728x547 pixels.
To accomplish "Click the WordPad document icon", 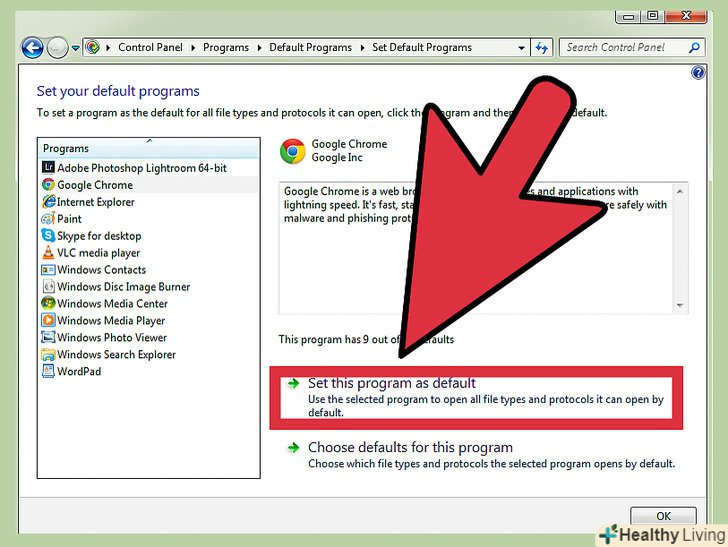I will 48,371.
